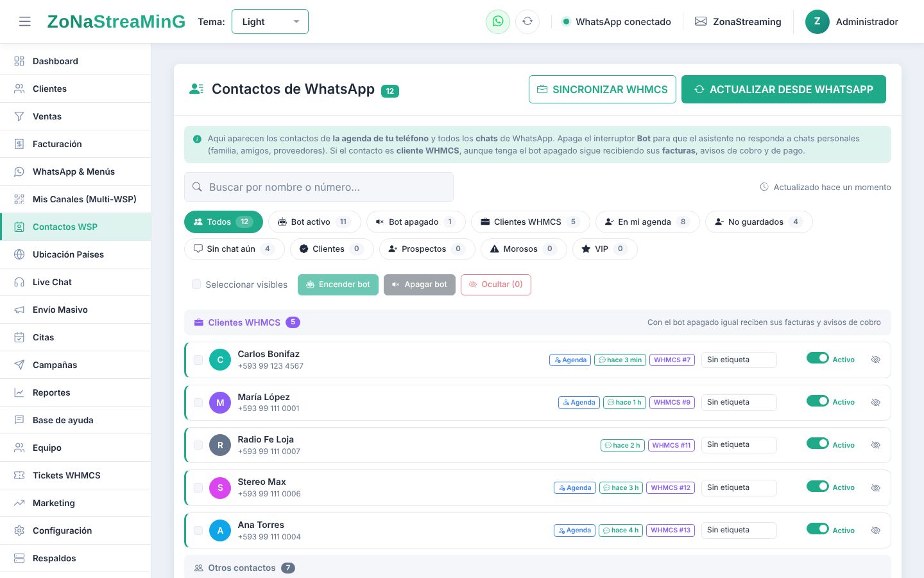This screenshot has height=578, width=924.
Task: Open the Sin etiqueta dropdown for Carlos Bonifaz
Action: point(739,360)
